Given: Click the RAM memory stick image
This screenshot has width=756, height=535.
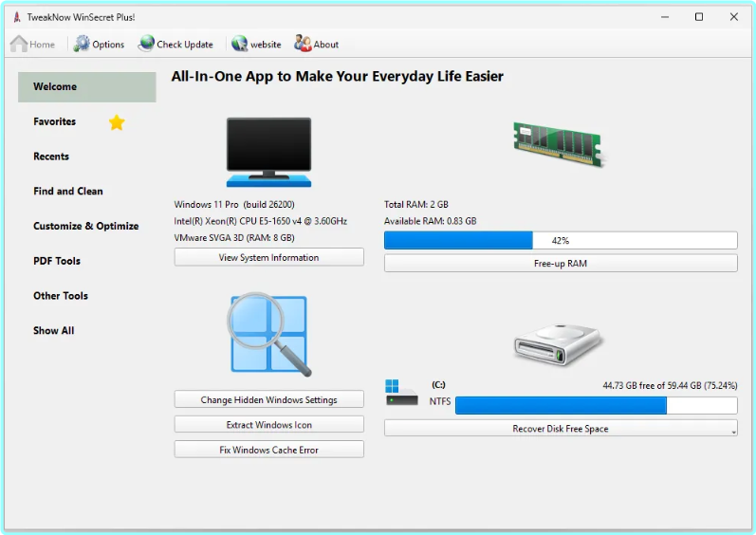Looking at the screenshot, I should coord(560,143).
